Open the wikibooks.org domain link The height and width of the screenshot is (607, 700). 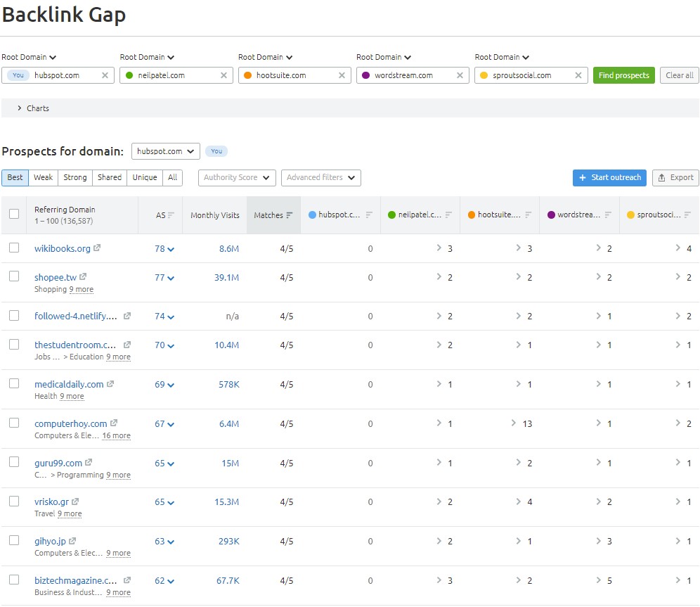point(63,248)
